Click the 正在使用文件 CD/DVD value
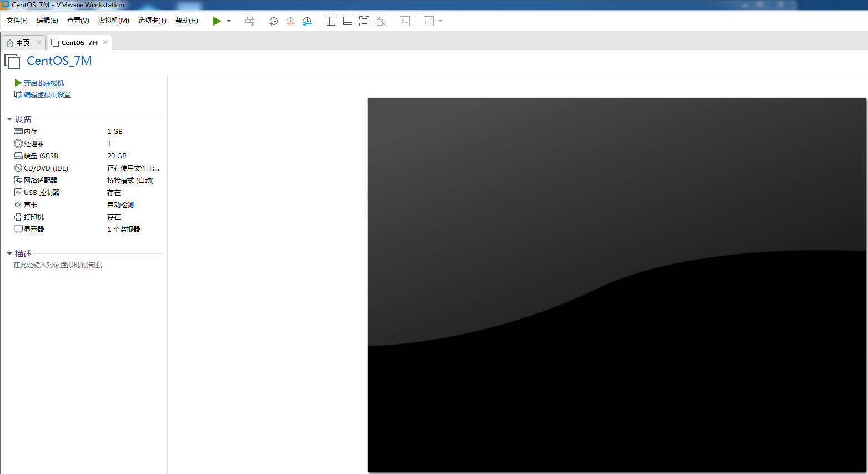868x474 pixels. click(133, 168)
